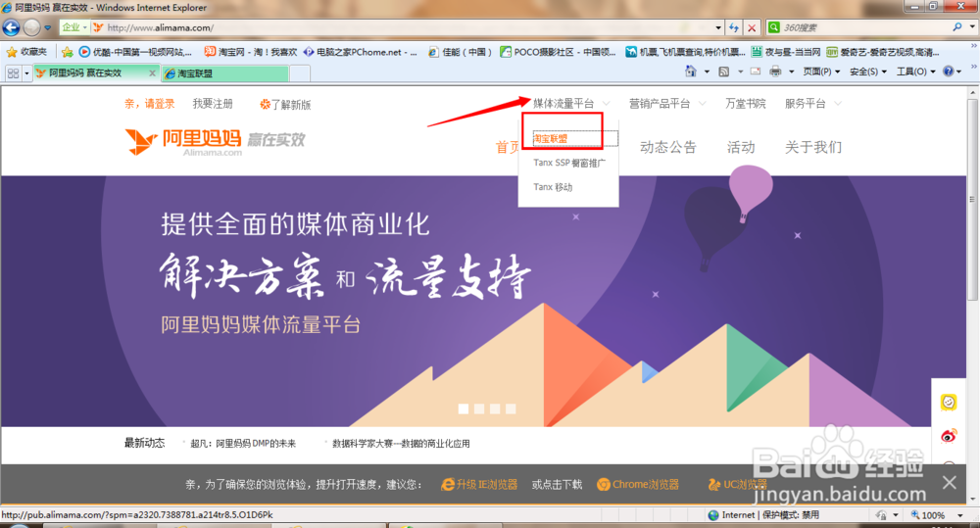Select Tanx SSP 橱窗推广 in the dropdown
980x528 pixels.
point(569,163)
